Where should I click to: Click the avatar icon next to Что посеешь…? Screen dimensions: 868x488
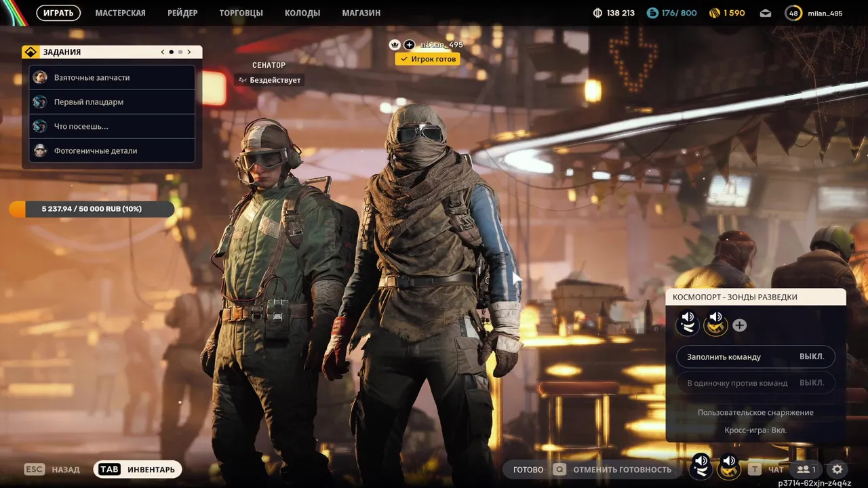coord(40,126)
